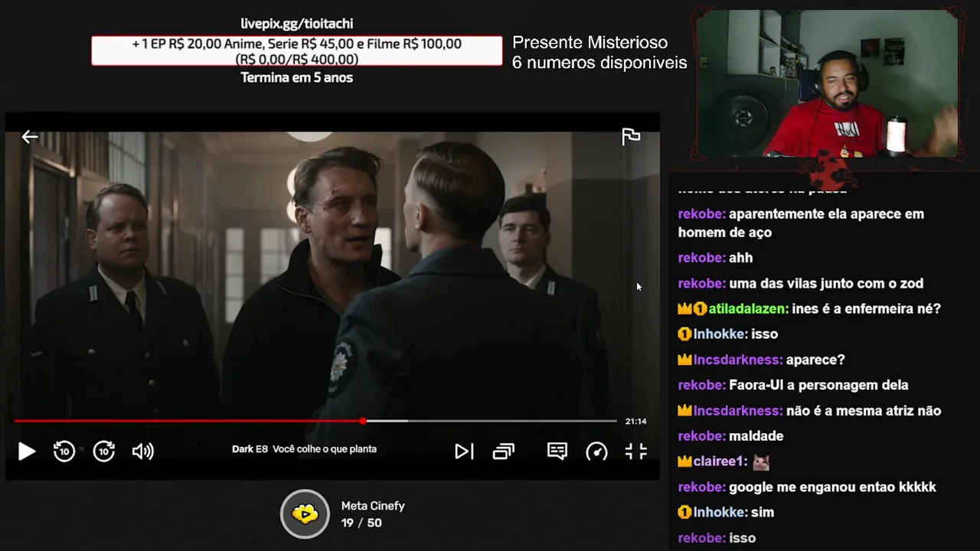
Task: Click the Meta Cinefy 19 / 50 counter
Action: pyautogui.click(x=361, y=523)
